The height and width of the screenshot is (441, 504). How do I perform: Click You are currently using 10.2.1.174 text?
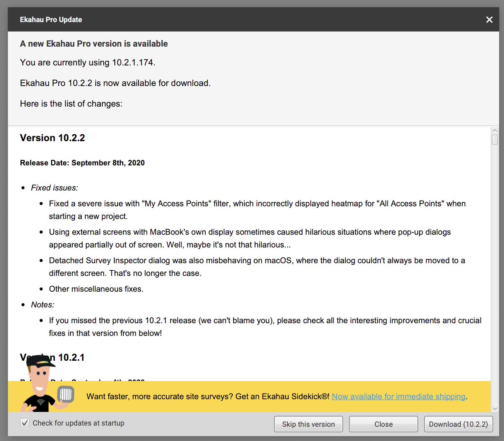pyautogui.click(x=88, y=63)
